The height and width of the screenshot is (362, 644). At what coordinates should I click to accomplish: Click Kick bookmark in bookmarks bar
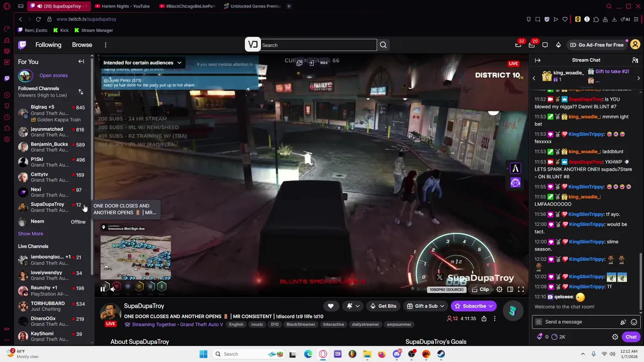pos(60,30)
